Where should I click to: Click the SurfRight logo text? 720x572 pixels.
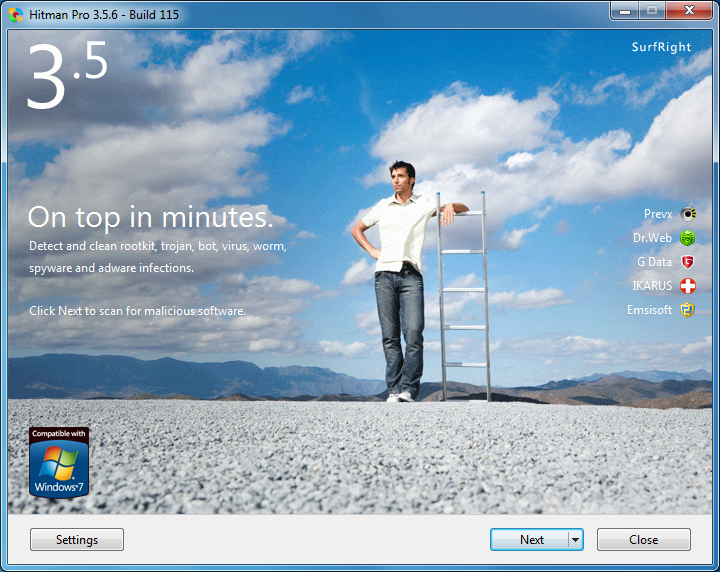click(x=661, y=47)
